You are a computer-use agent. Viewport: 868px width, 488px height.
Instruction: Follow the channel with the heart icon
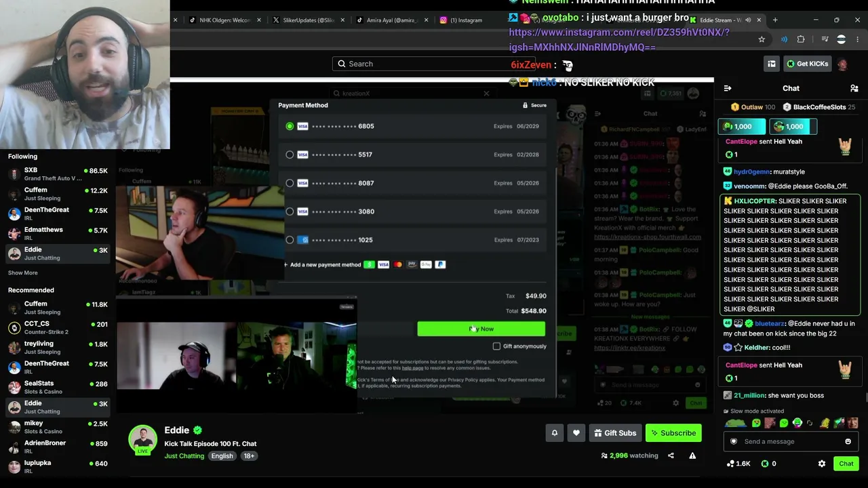tap(576, 433)
